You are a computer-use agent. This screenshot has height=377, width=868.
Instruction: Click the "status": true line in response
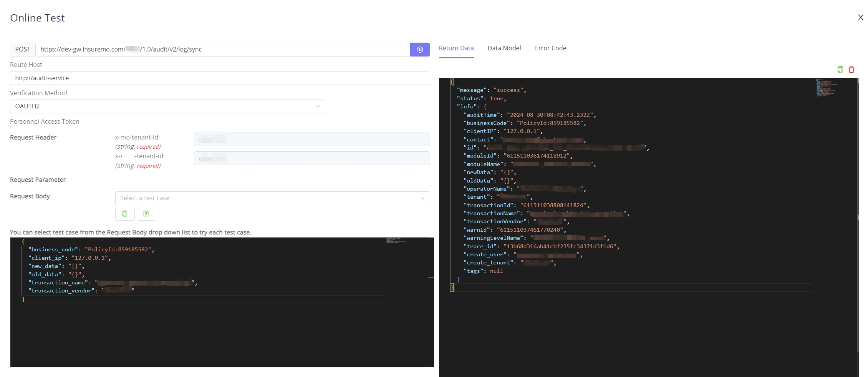[x=481, y=99]
